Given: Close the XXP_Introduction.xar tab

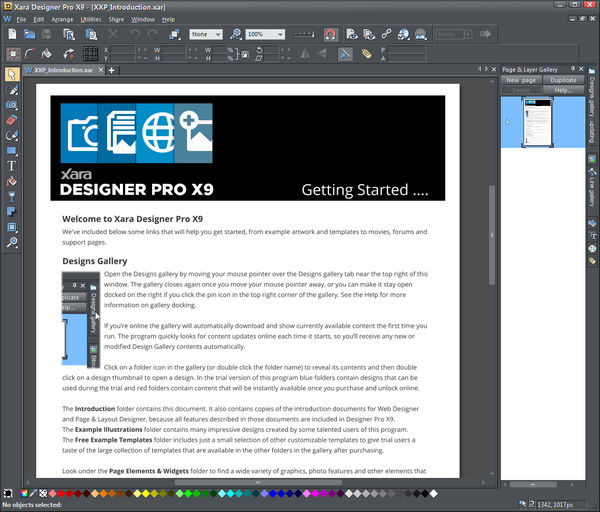Looking at the screenshot, I should [101, 70].
